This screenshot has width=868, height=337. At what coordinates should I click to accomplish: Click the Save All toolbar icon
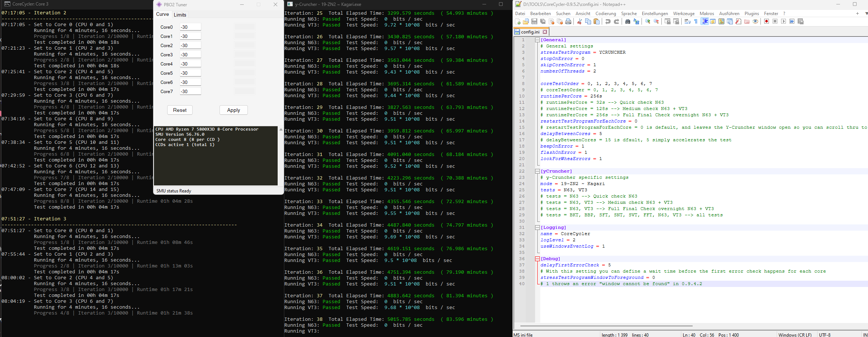pos(543,21)
